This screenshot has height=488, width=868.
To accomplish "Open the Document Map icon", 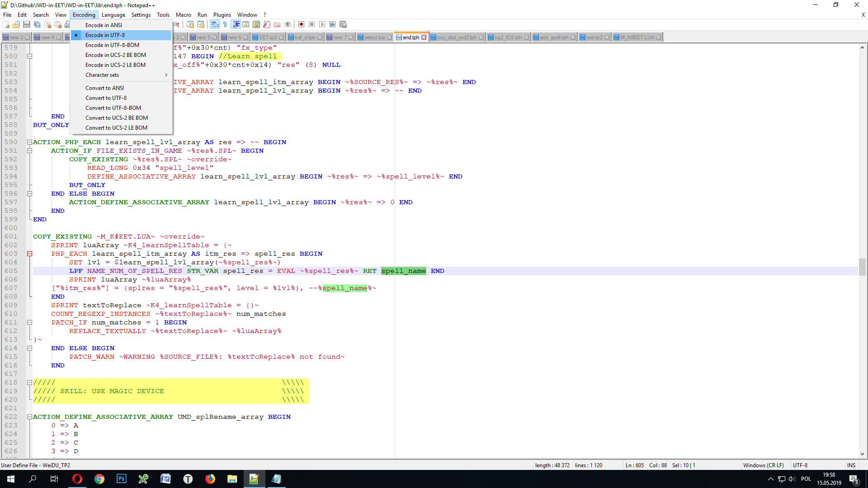I will click(x=256, y=24).
